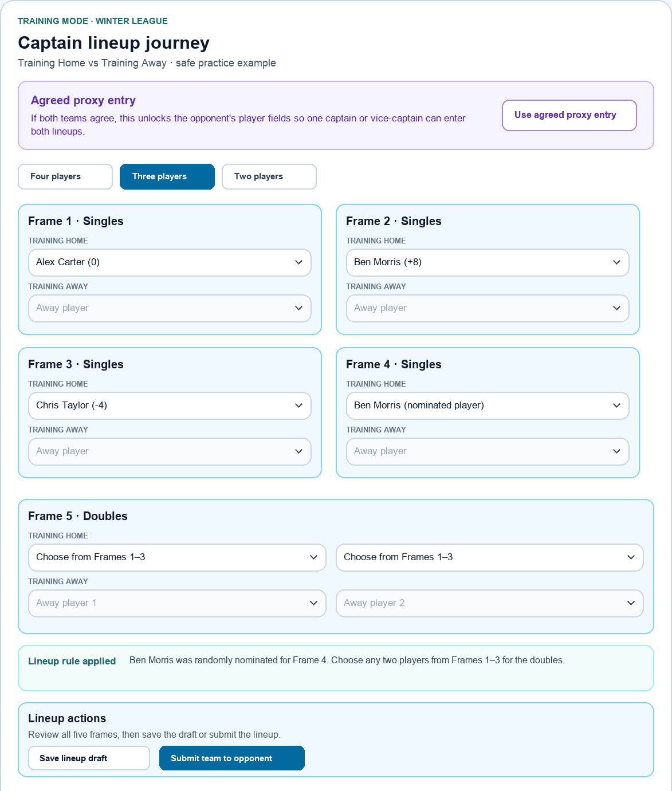Open the Ben Morris nominated player dropdown
This screenshot has height=791, width=672.
tap(488, 406)
